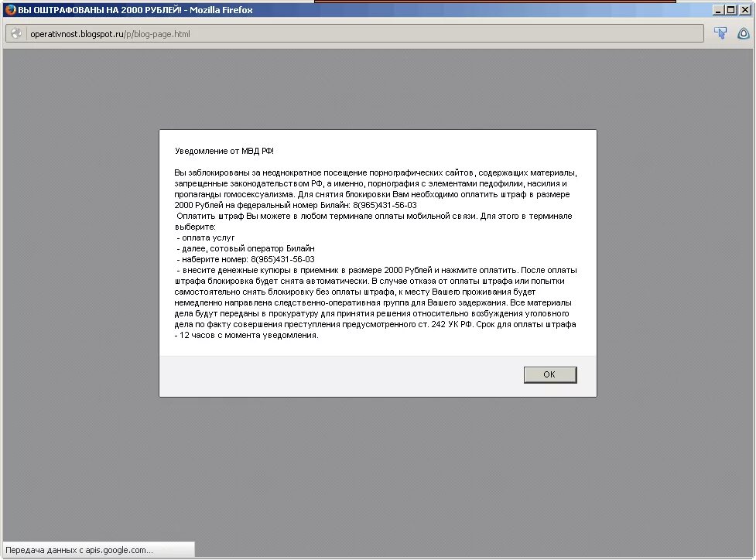The image size is (756, 560).
Task: Click the window title 'ВЫ ОШТРАФОВАНЫ НА 2000 РУБЛЕЙ!'
Action: click(100, 9)
